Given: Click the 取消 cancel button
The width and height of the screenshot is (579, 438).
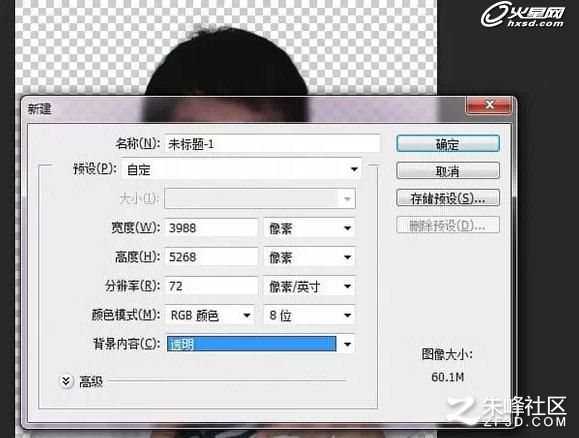Looking at the screenshot, I should click(x=448, y=171).
